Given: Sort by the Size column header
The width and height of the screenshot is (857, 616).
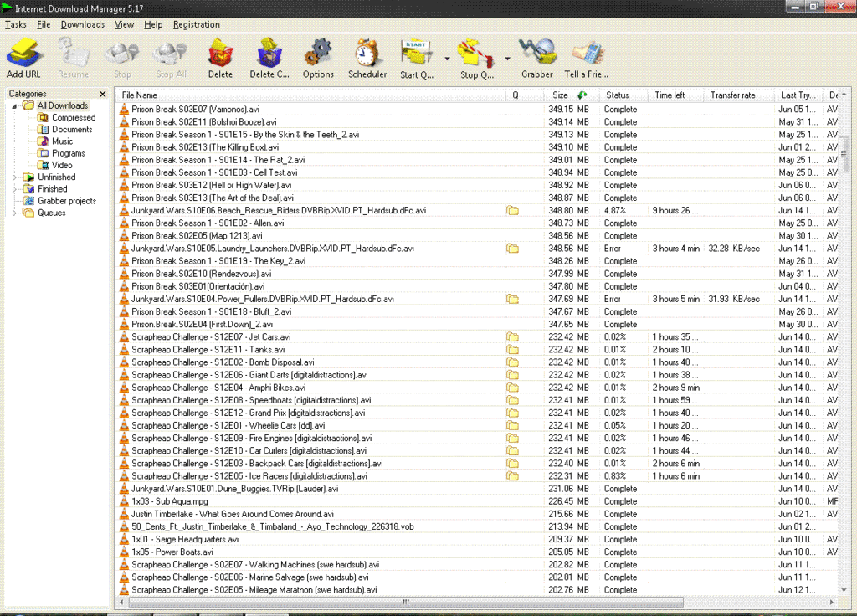Looking at the screenshot, I should pyautogui.click(x=572, y=95).
